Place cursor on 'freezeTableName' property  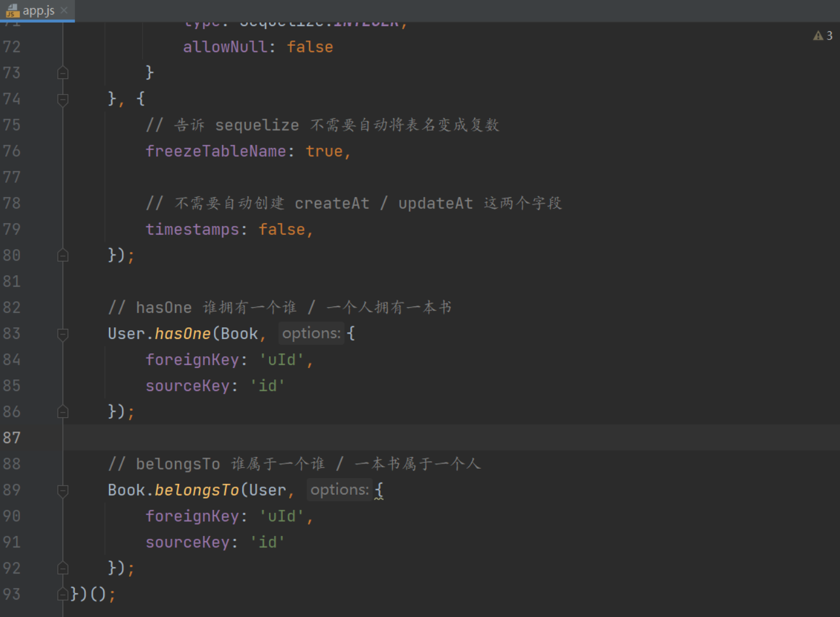click(216, 151)
